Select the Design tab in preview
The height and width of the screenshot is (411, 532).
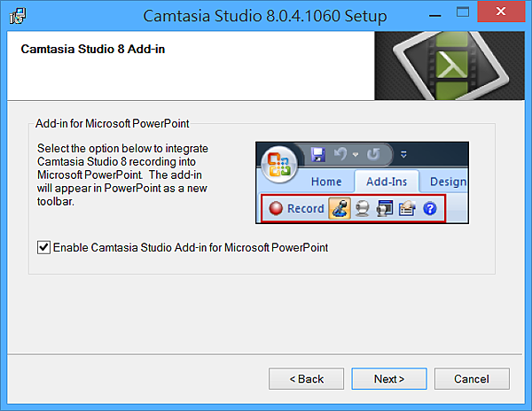(x=448, y=182)
